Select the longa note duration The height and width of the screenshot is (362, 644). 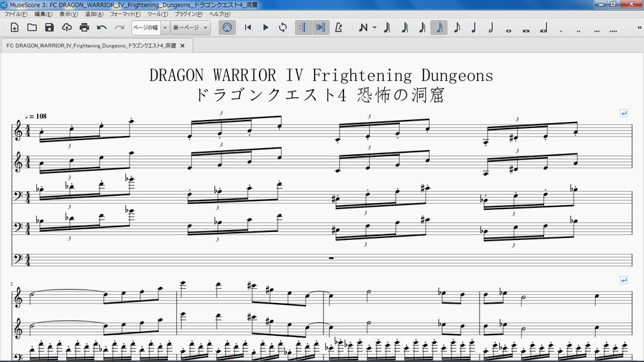543,29
